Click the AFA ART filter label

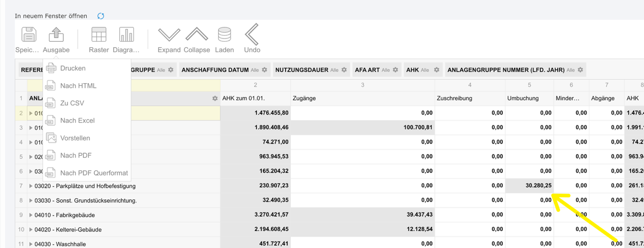coord(367,70)
